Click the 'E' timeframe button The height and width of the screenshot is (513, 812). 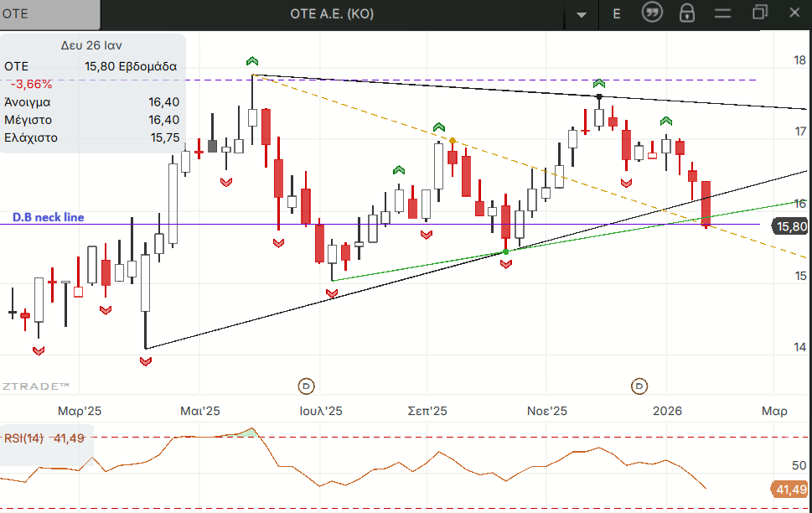(617, 13)
